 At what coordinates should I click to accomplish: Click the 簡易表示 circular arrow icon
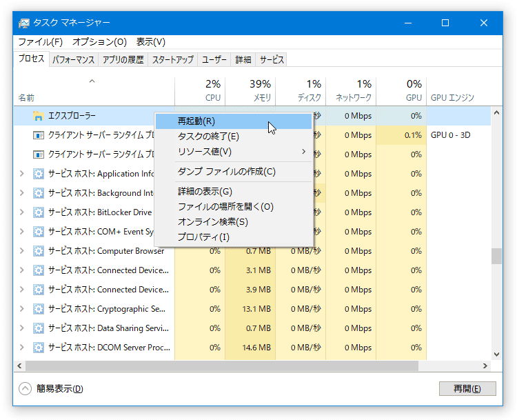pyautogui.click(x=25, y=389)
